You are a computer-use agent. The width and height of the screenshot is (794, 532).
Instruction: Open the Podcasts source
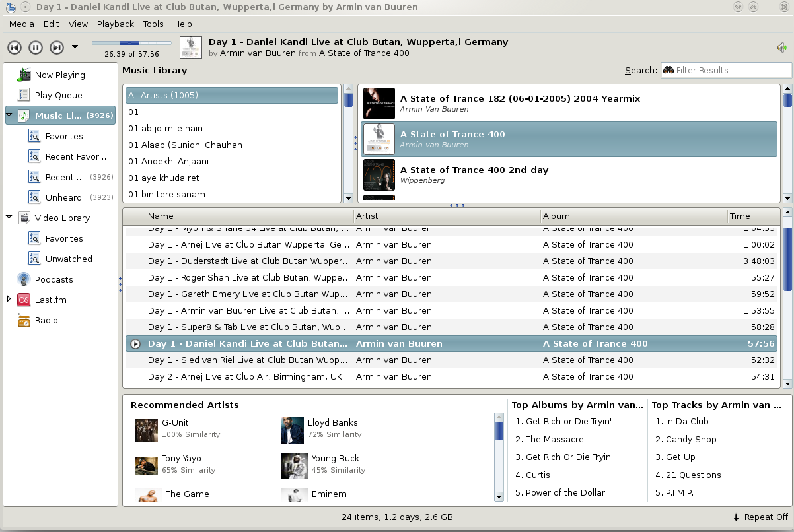pos(54,279)
